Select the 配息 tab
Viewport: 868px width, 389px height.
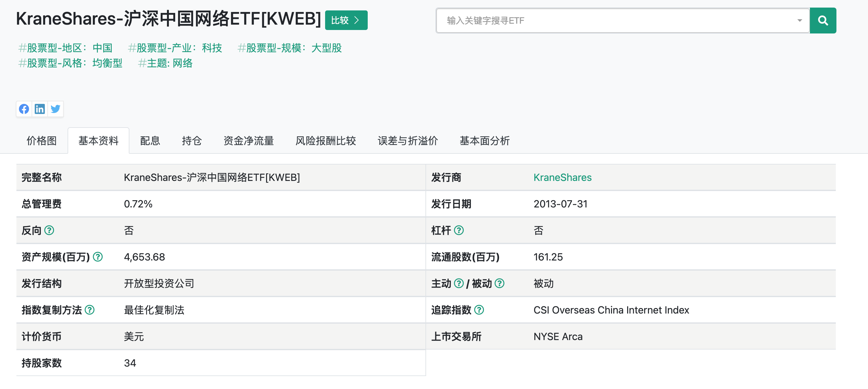150,141
